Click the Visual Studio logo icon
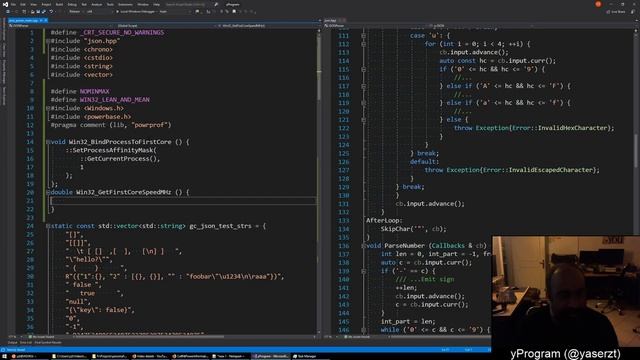Image resolution: width=640 pixels, height=360 pixels. click(5, 4)
